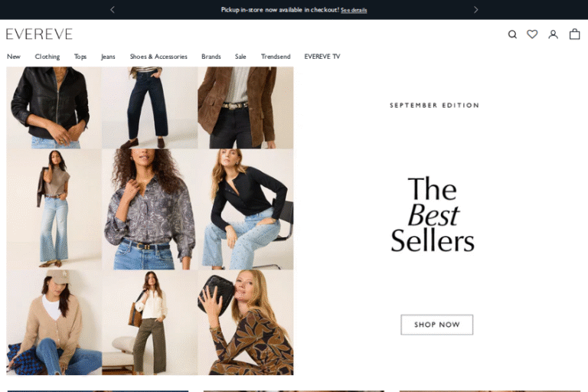Expand the Tops navigation menu
The height and width of the screenshot is (392, 588).
tap(80, 57)
